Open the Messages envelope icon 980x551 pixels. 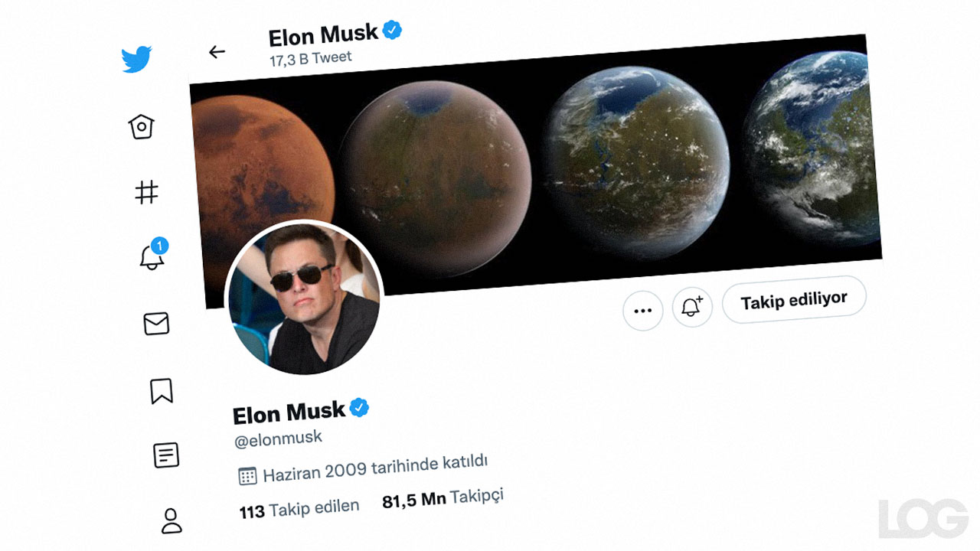[156, 324]
